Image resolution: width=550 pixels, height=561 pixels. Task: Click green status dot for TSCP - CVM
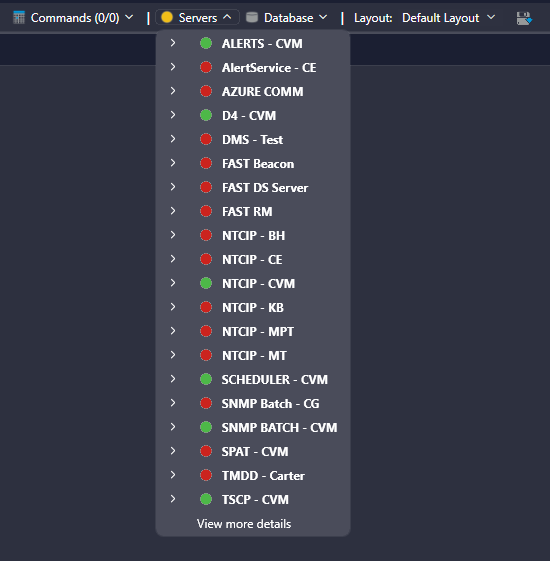[x=206, y=499]
